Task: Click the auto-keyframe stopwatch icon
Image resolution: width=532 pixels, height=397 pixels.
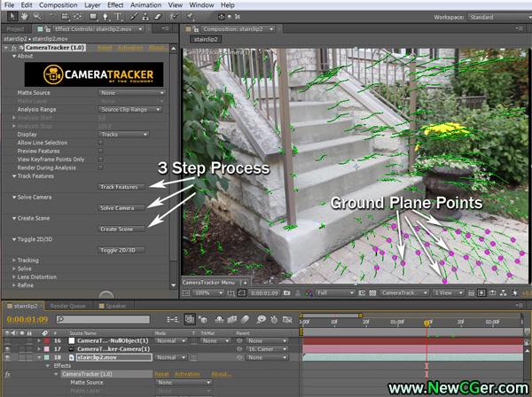Action: pyautogui.click(x=274, y=319)
